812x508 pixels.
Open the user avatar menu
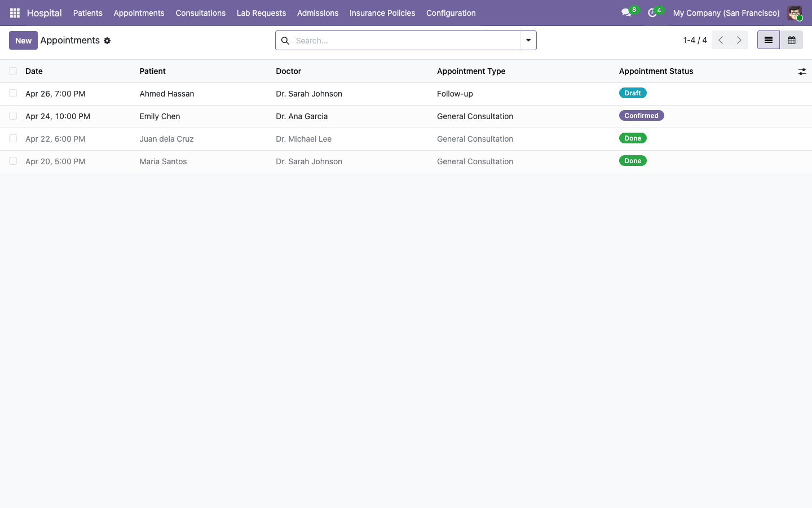coord(795,12)
